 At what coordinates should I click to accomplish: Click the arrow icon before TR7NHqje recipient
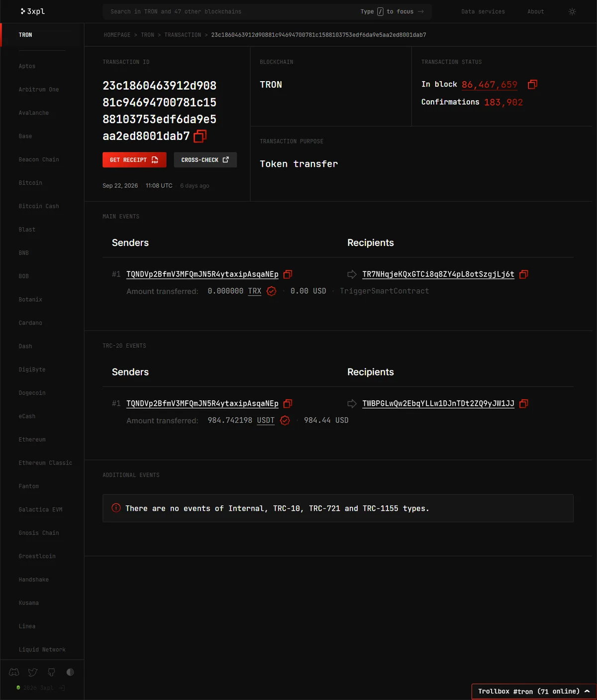352,274
